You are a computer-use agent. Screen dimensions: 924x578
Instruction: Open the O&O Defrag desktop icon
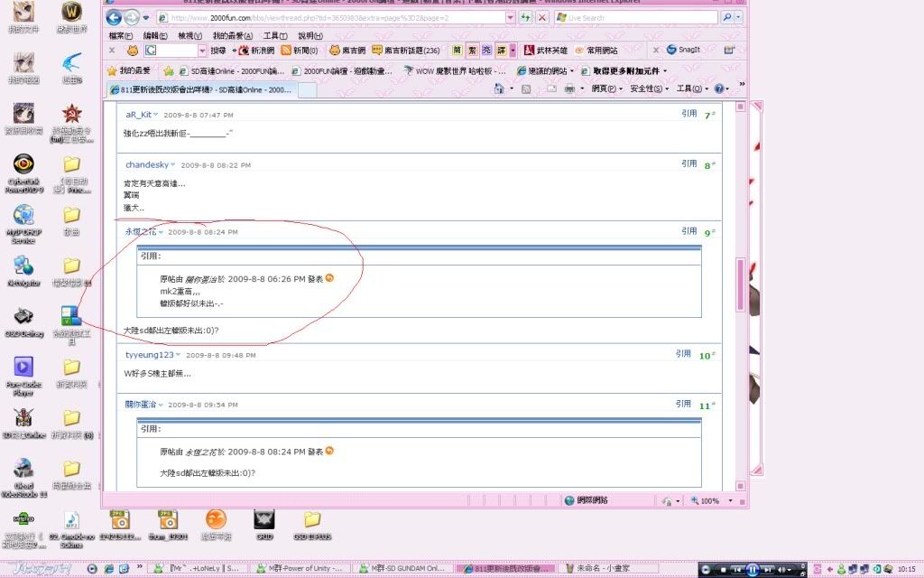[x=23, y=322]
